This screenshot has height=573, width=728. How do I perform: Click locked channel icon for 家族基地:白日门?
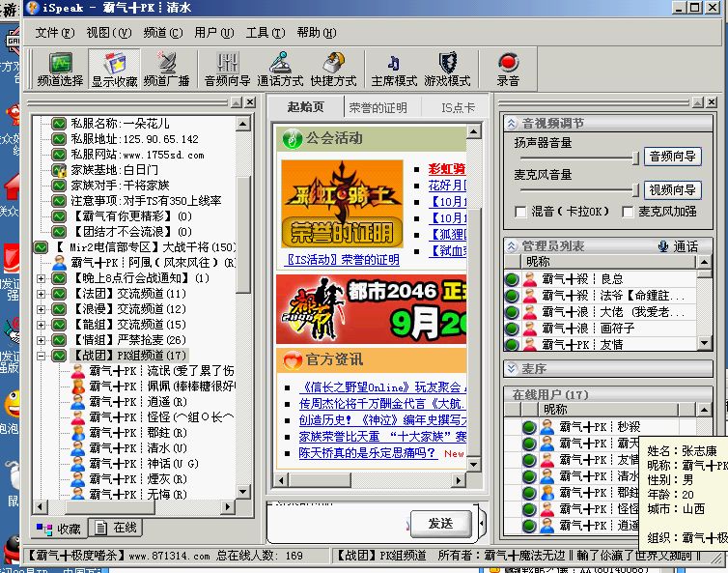pyautogui.click(x=59, y=170)
